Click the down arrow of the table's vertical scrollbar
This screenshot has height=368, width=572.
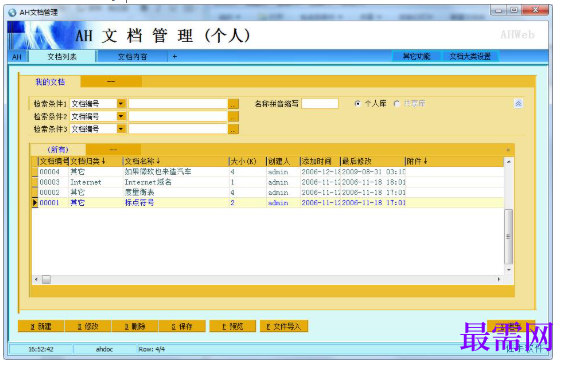click(509, 270)
